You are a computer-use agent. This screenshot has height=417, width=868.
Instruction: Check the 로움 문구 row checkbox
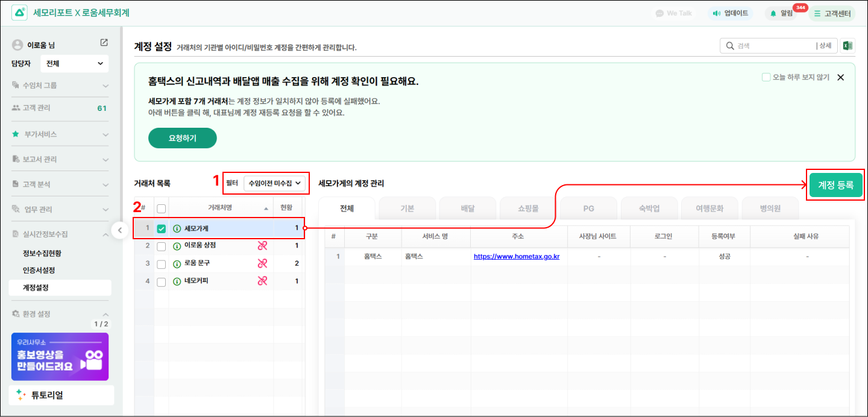[x=161, y=264]
